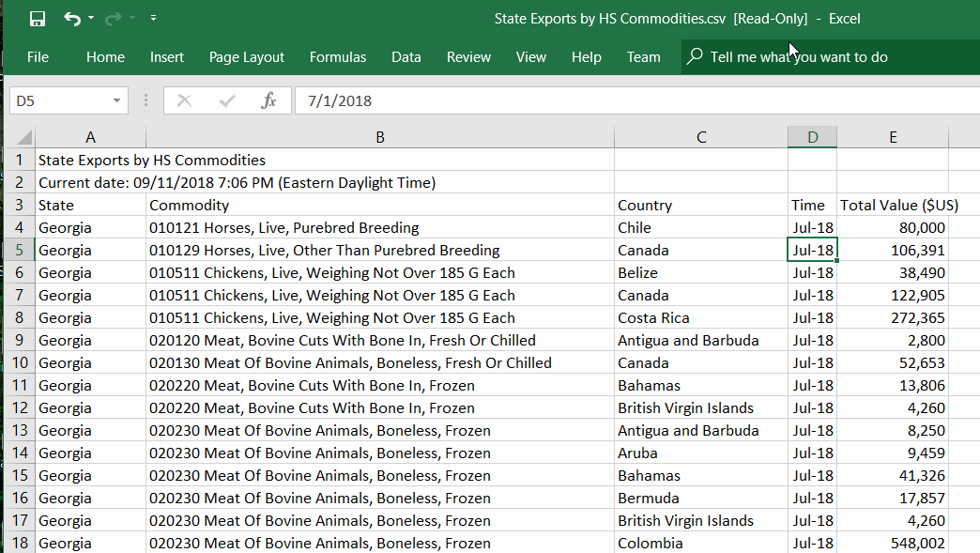
Task: Open the File menu
Action: (x=38, y=57)
